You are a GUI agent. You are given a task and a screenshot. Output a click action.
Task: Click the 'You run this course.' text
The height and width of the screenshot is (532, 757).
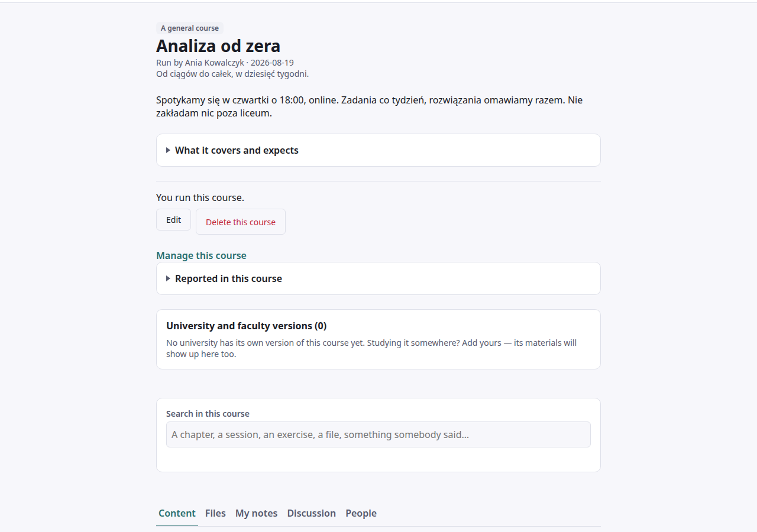pyautogui.click(x=200, y=197)
